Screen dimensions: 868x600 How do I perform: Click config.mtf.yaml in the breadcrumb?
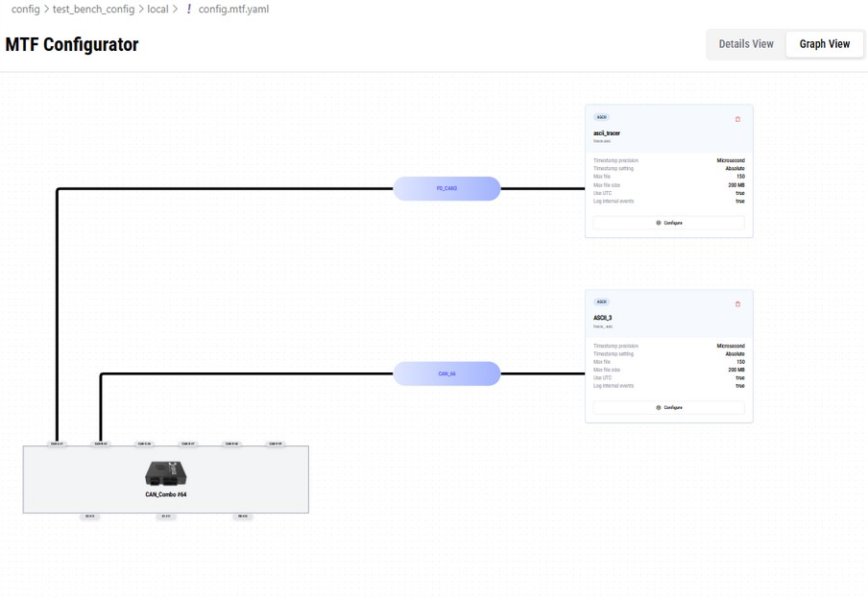tap(233, 9)
